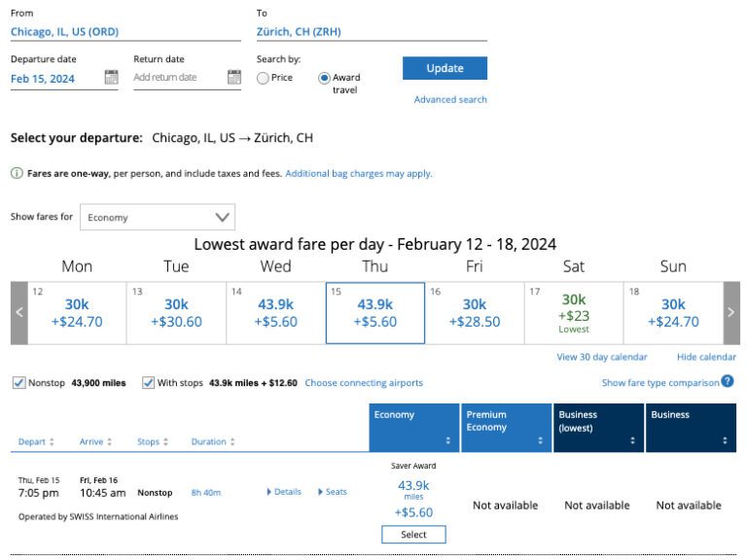Click the From airport input field
This screenshot has width=747, height=560.
[124, 31]
